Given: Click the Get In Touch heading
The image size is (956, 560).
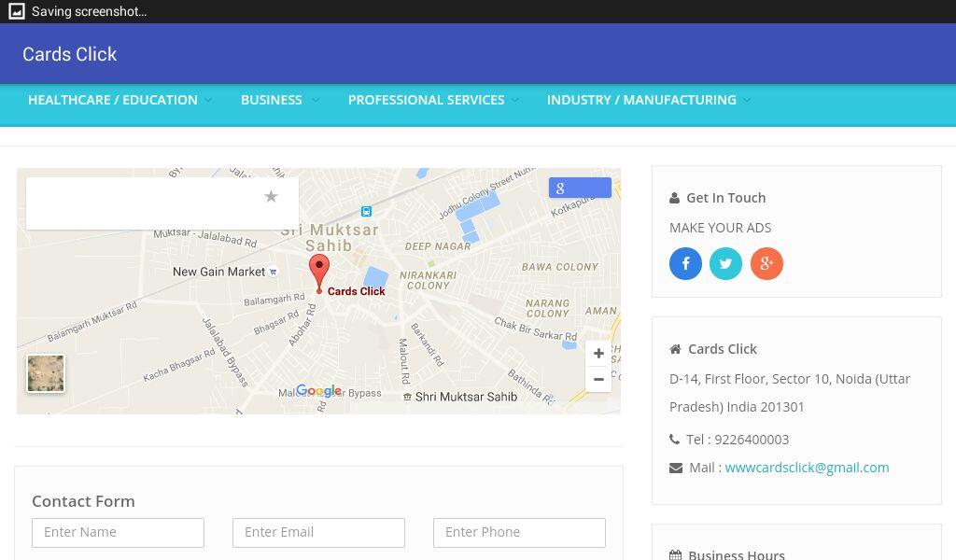Looking at the screenshot, I should 725,198.
